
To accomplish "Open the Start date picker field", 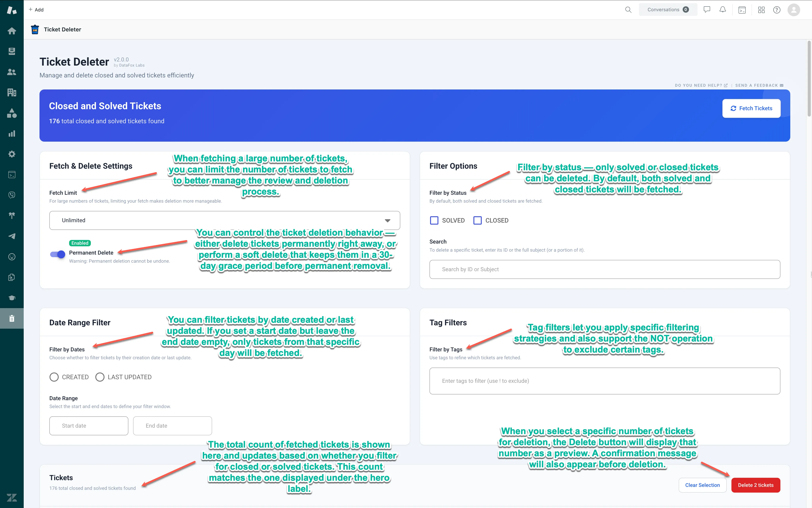I will pyautogui.click(x=89, y=426).
